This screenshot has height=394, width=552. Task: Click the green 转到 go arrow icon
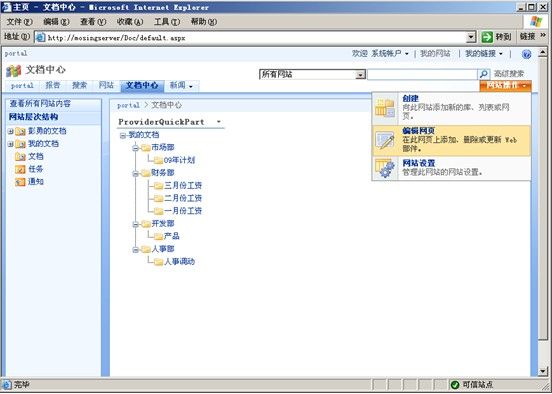click(x=487, y=37)
